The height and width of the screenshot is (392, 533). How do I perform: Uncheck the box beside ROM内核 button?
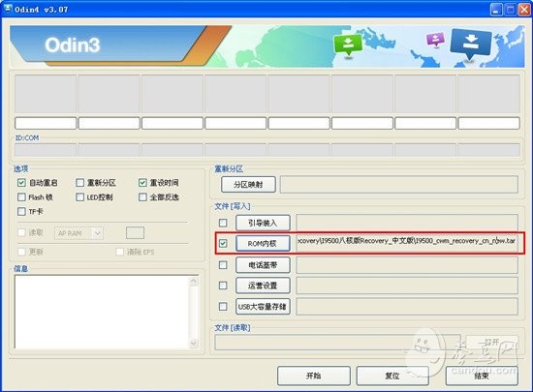[x=223, y=243]
